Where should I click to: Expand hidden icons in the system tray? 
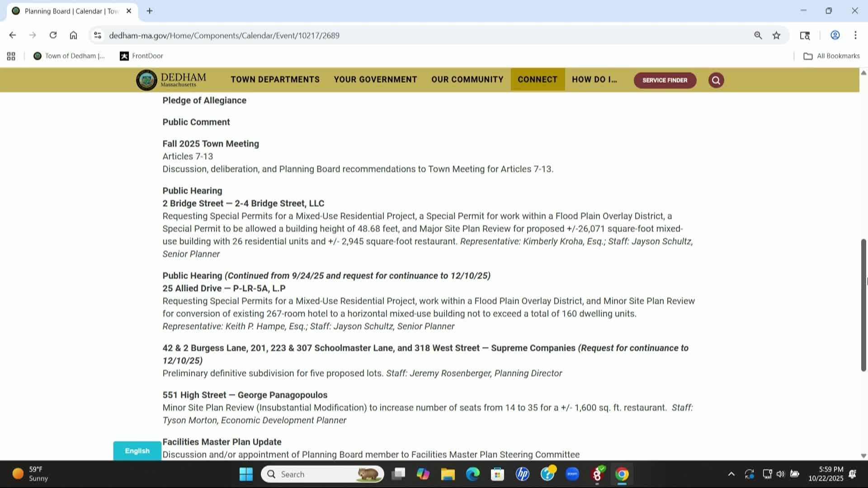click(x=731, y=474)
